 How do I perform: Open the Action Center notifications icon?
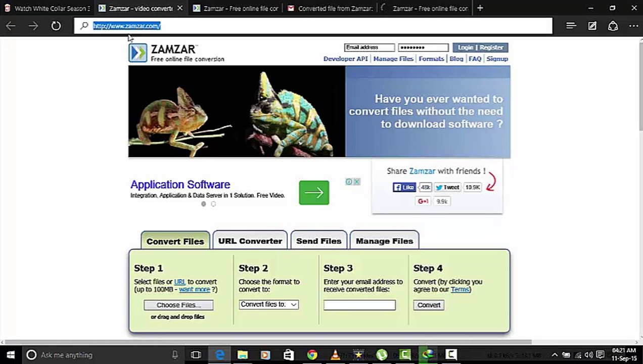tap(600, 355)
